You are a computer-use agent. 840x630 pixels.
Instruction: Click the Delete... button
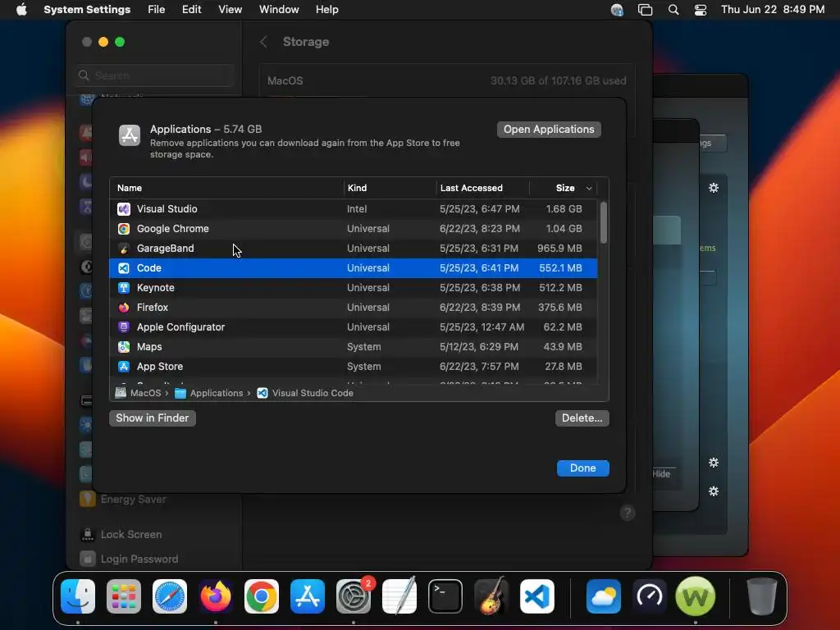(582, 418)
